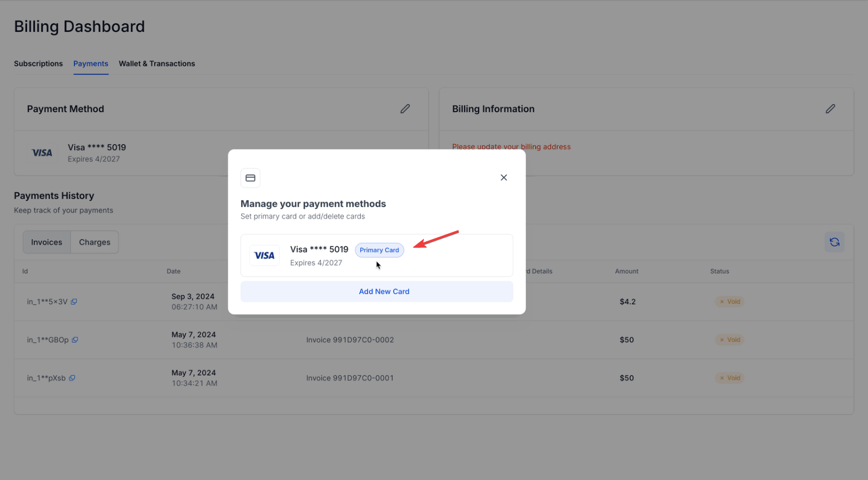Click the Primary Card badge
The height and width of the screenshot is (480, 868).
click(379, 250)
